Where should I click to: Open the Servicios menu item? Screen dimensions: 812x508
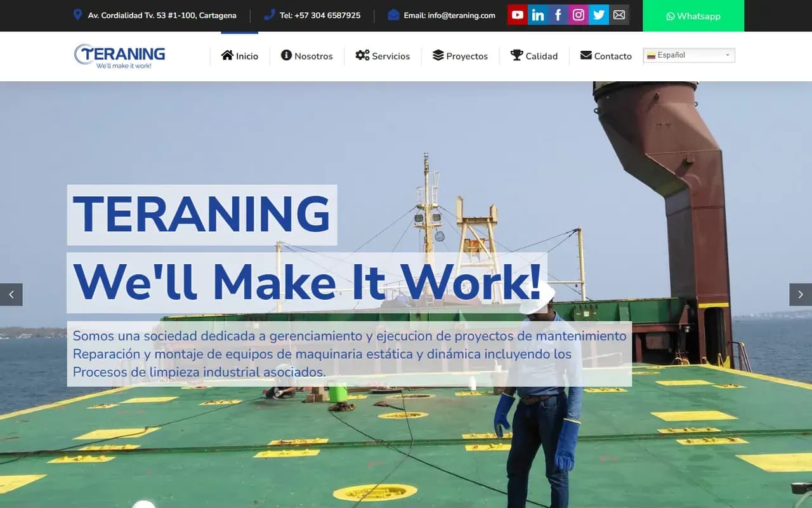(x=383, y=56)
